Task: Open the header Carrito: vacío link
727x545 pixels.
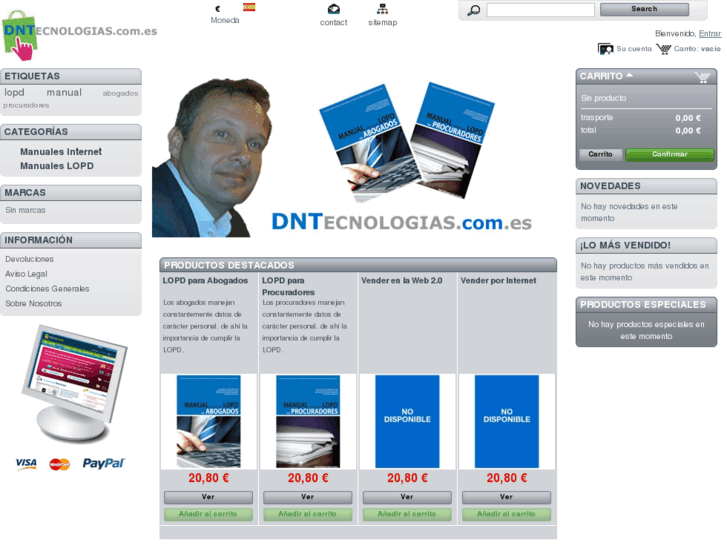Action: (x=697, y=49)
